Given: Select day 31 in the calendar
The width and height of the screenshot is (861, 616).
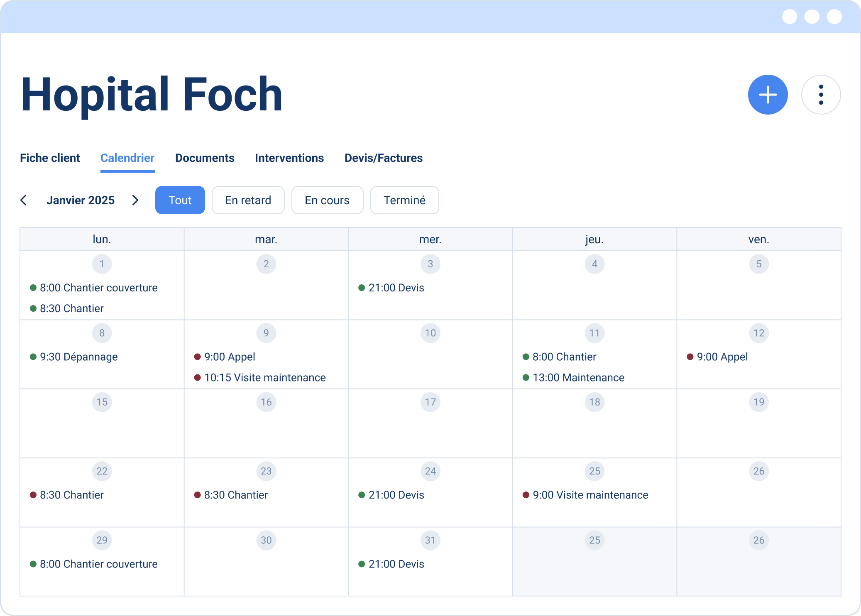Looking at the screenshot, I should point(430,540).
